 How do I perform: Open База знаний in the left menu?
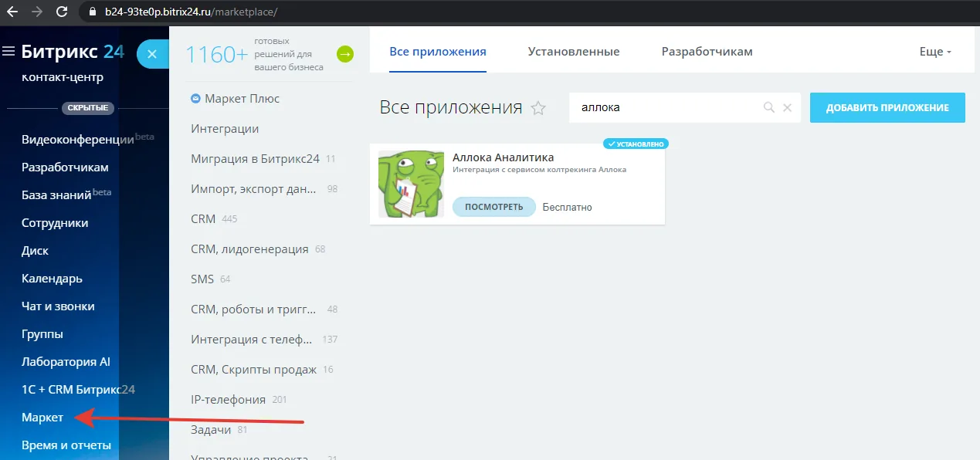[56, 195]
